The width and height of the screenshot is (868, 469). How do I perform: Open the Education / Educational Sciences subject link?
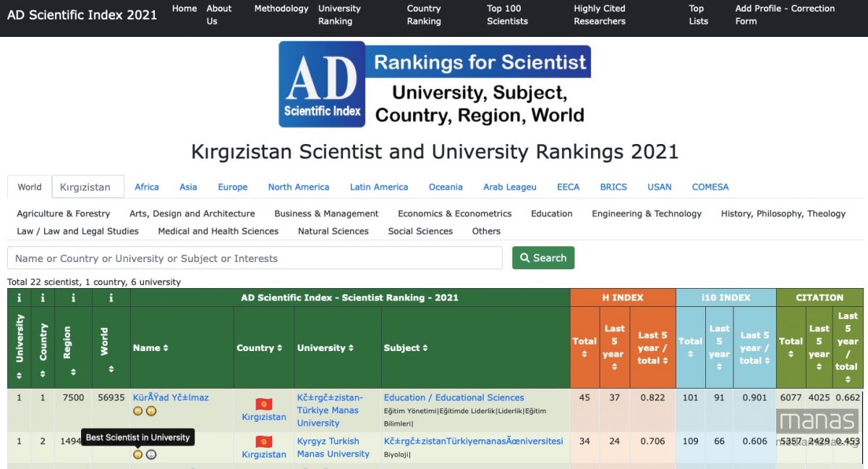[454, 397]
